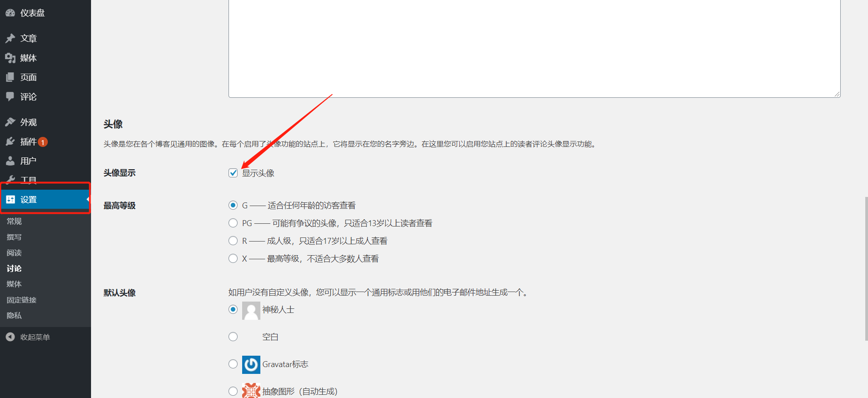Click the Comments speech bubble icon
Viewport: 868px width, 398px height.
tap(10, 96)
